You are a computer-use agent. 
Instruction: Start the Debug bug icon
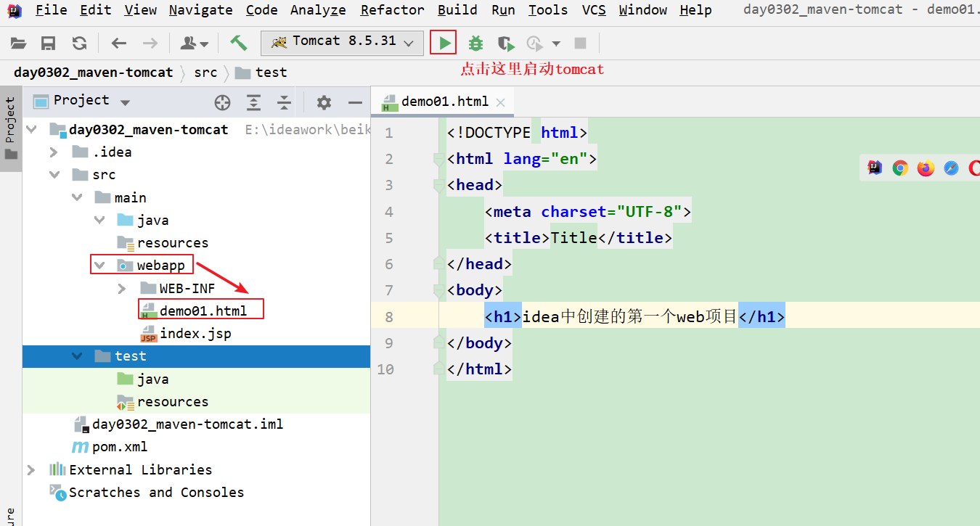[x=475, y=44]
